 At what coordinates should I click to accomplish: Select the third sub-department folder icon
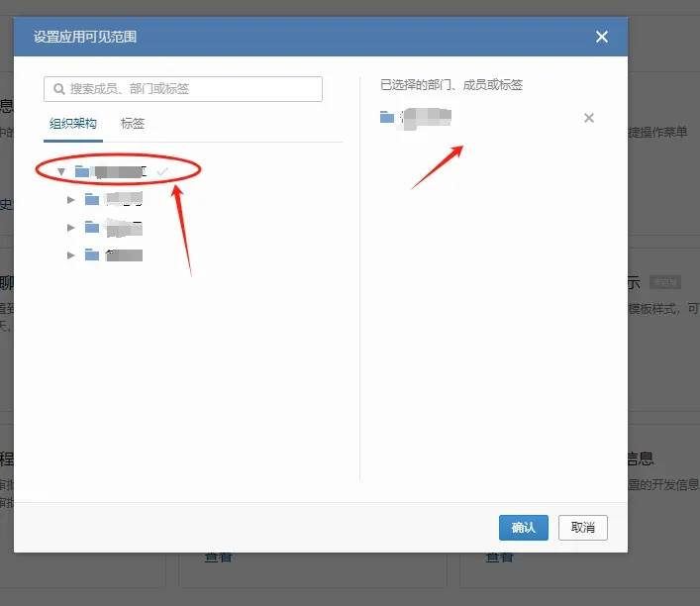[92, 254]
